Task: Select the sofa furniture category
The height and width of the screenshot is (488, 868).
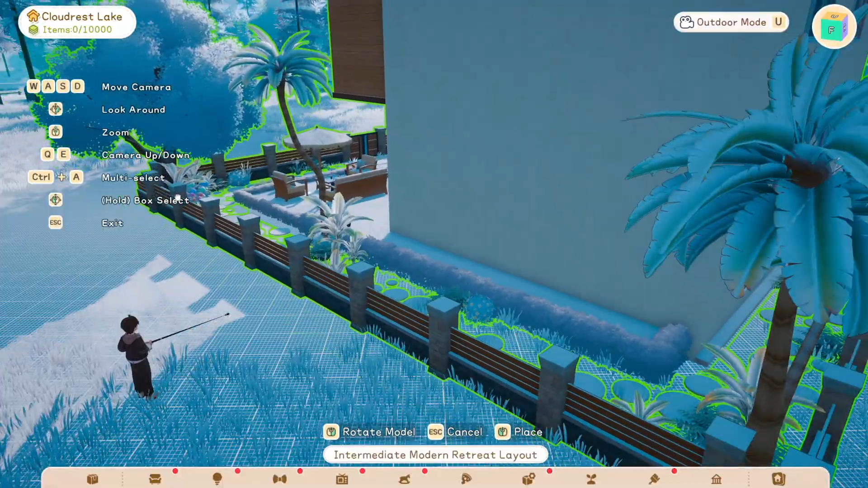Action: tap(155, 479)
